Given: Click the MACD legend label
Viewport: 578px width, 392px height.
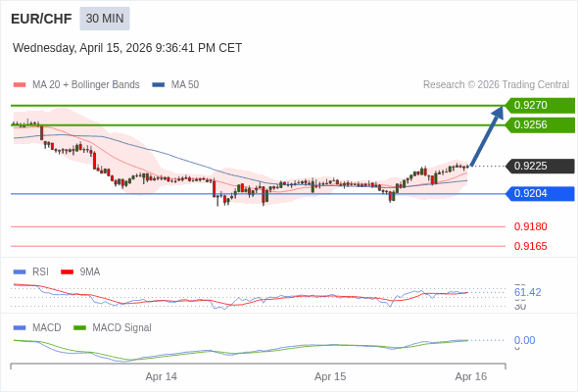Looking at the screenshot, I should (x=47, y=328).
